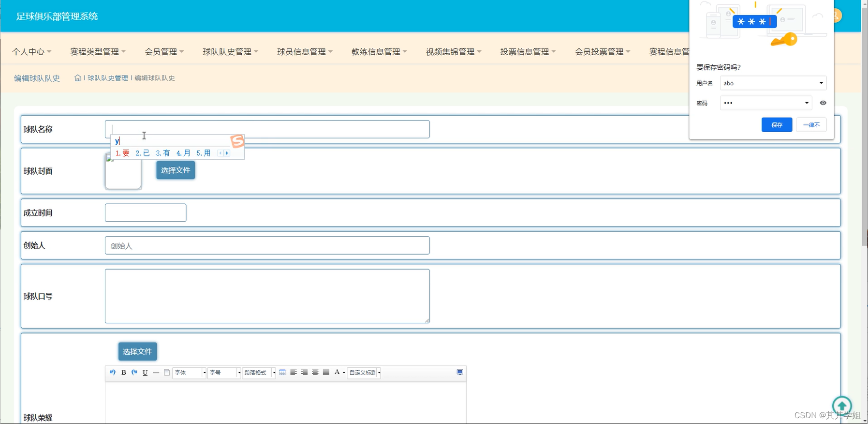Open the 视频集锦管理 menu
Image resolution: width=868 pixels, height=424 pixels.
pyautogui.click(x=454, y=51)
